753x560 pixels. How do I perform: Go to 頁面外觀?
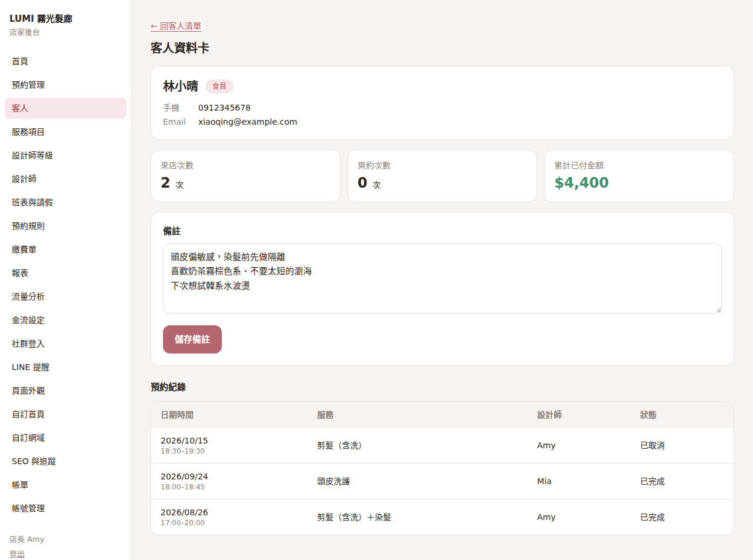tap(65, 391)
